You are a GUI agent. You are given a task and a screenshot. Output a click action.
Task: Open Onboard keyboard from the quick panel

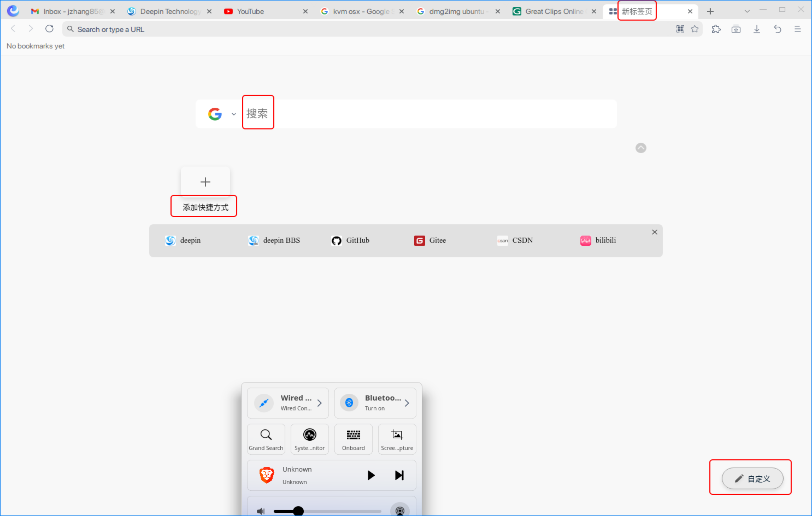tap(353, 439)
